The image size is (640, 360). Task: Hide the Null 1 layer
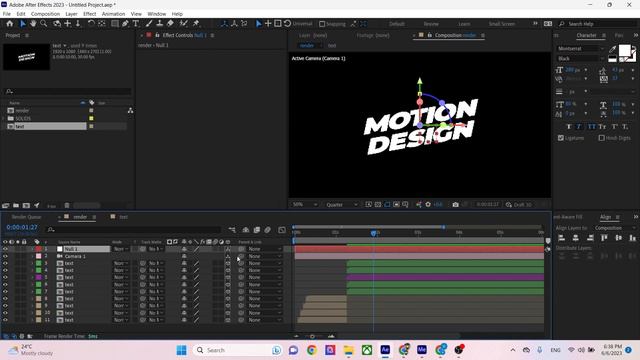(x=5, y=249)
